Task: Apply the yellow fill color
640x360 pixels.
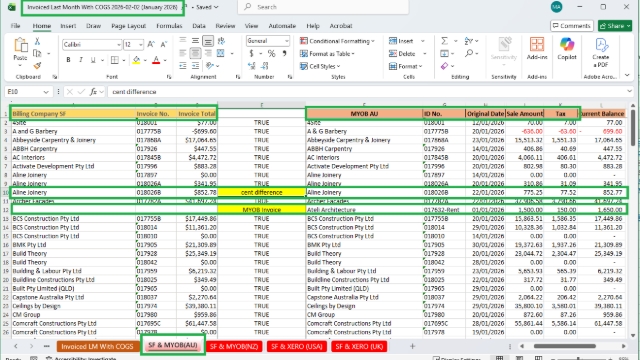Action: point(136,60)
